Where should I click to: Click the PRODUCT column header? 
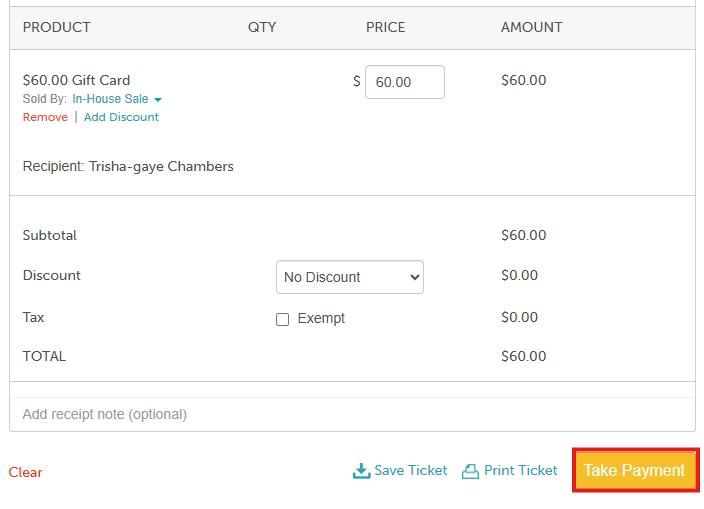click(x=57, y=27)
